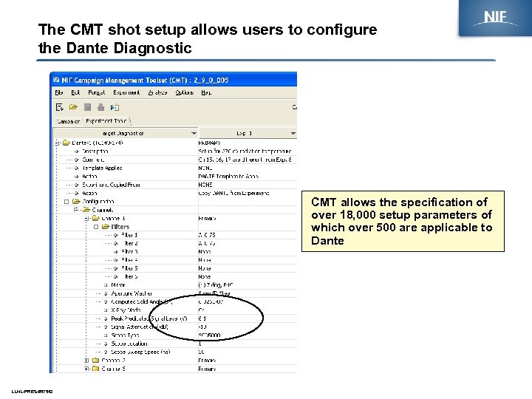Click the bullet icon beside Description
Viewport: 532px width, 399px height.
pos(76,151)
